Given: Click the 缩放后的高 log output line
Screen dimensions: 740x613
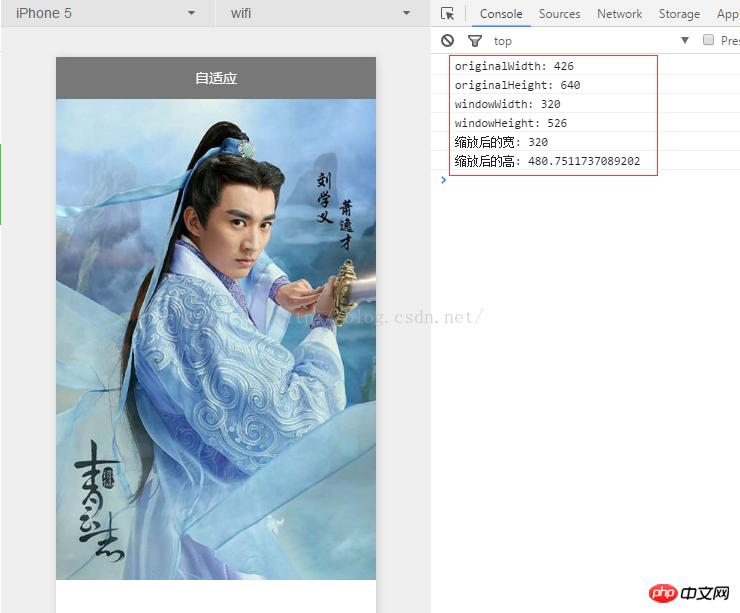Looking at the screenshot, I should click(x=547, y=161).
